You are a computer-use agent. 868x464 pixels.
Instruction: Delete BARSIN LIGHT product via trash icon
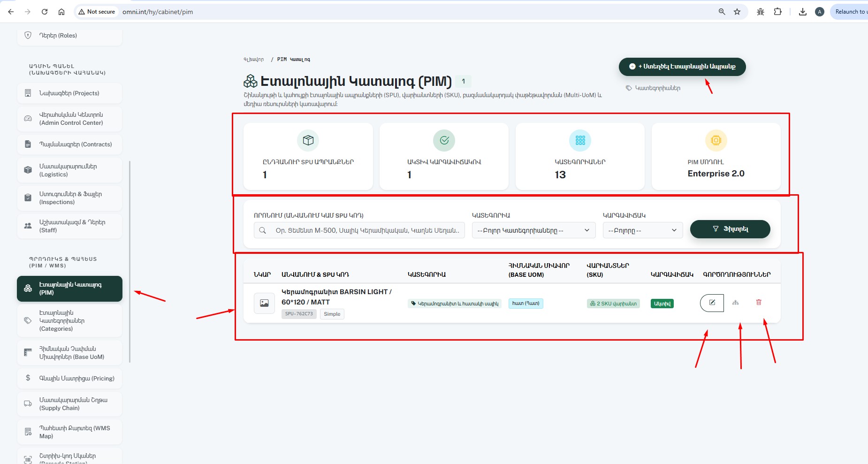pos(759,303)
